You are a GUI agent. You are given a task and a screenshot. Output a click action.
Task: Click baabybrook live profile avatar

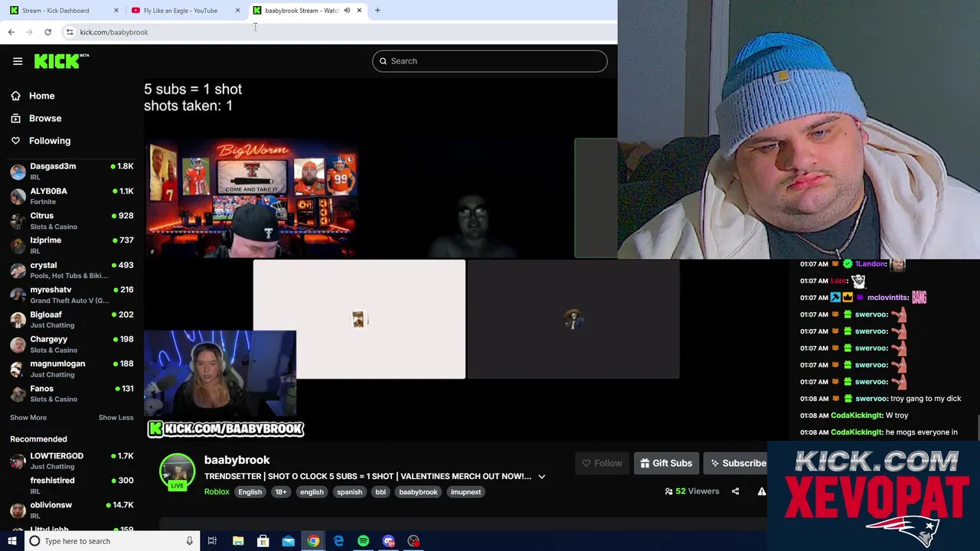pyautogui.click(x=177, y=472)
